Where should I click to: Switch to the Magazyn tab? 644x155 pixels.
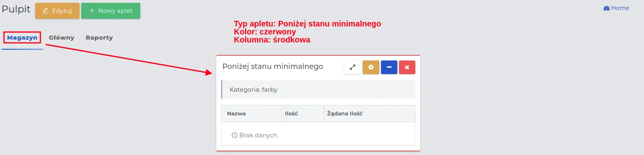click(22, 38)
